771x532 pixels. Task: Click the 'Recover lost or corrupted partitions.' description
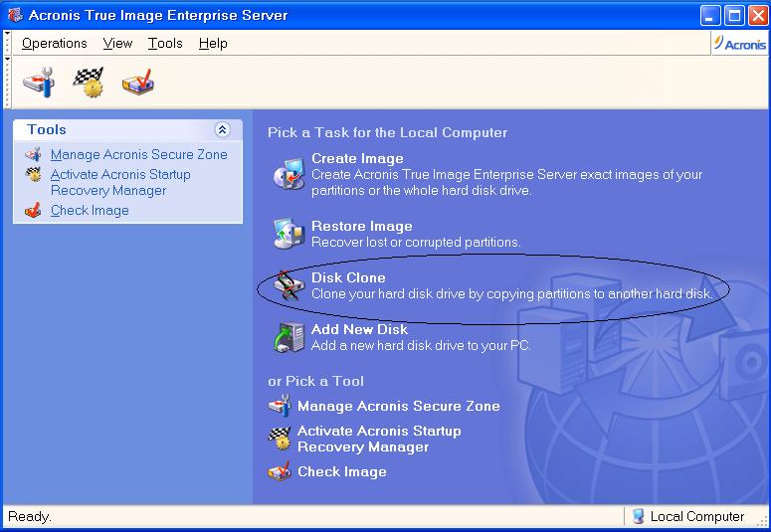click(416, 242)
